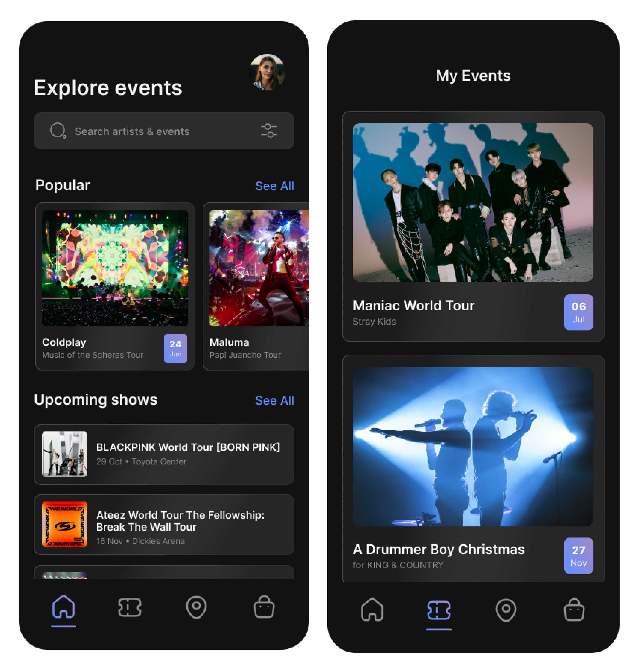This screenshot has width=642, height=672.
Task: Open the BLACKPINK World Tour thumbnail
Action: (65, 454)
